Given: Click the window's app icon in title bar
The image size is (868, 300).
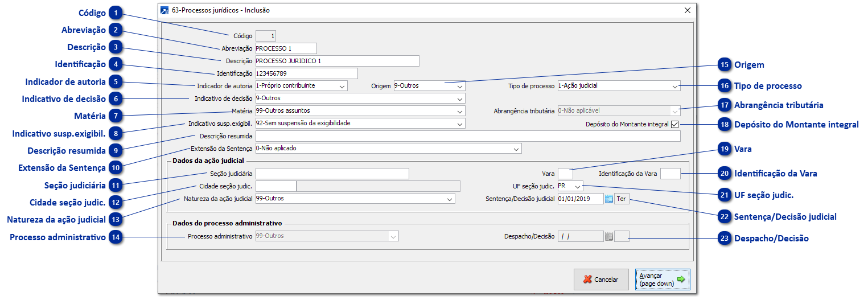Looking at the screenshot, I should coord(165,10).
